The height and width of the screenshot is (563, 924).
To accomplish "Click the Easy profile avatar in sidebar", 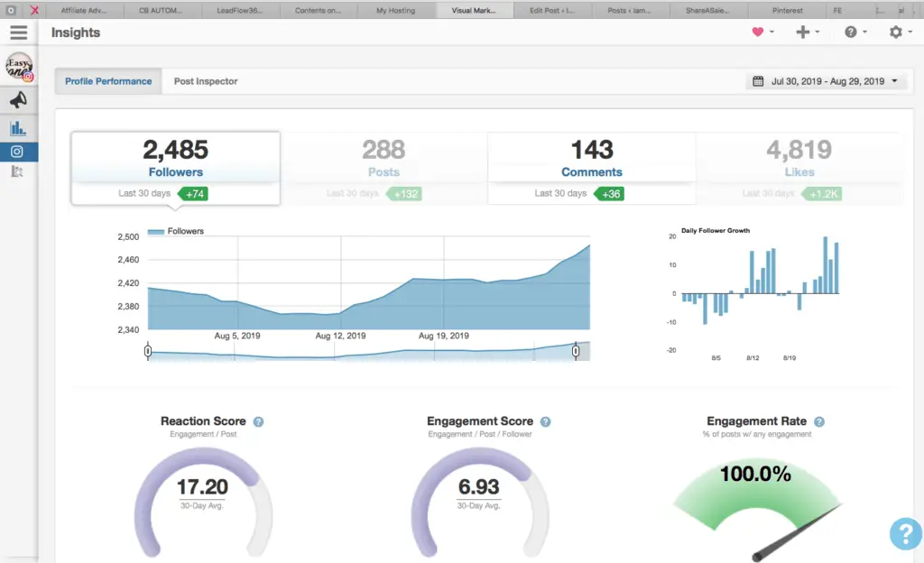I will click(x=19, y=67).
